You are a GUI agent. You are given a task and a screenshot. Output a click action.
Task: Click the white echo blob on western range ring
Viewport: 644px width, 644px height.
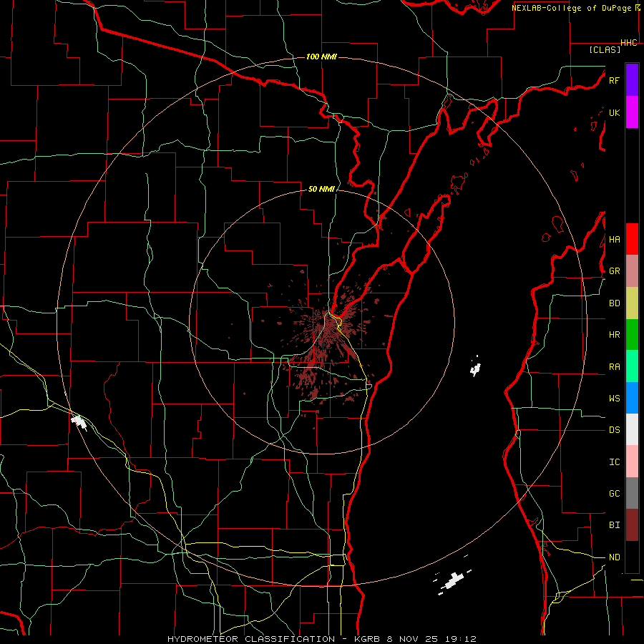click(79, 422)
